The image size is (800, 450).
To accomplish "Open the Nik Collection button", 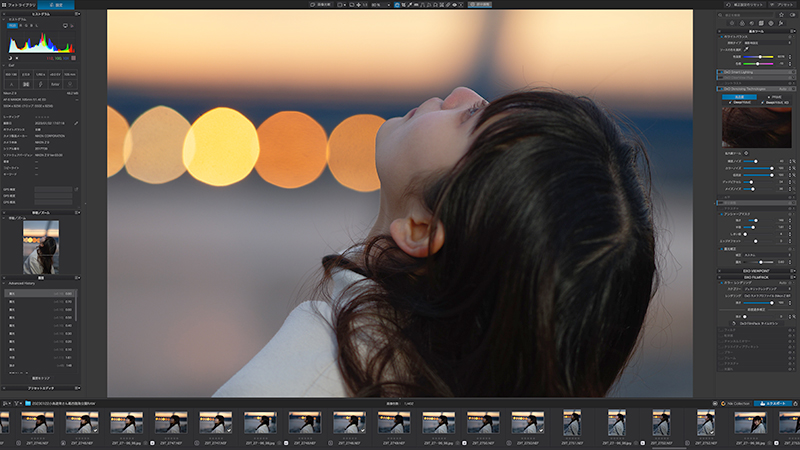I will [x=735, y=403].
